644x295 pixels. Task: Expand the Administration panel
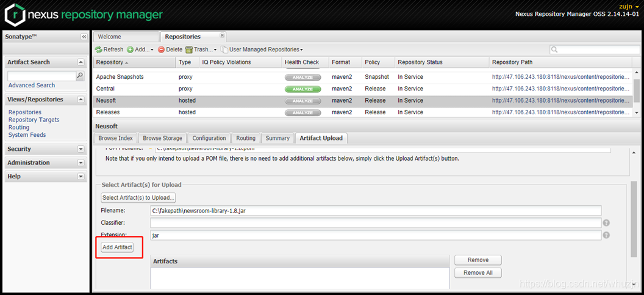click(81, 162)
